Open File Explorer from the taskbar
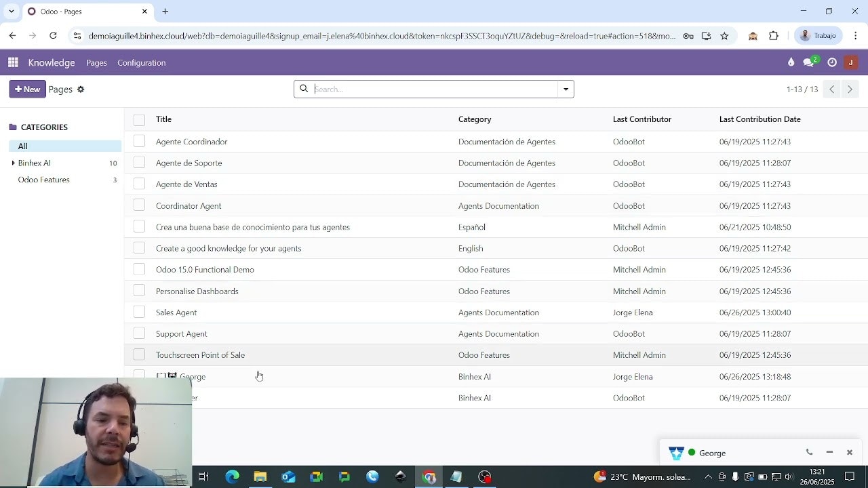Image resolution: width=868 pixels, height=488 pixels. [260, 476]
